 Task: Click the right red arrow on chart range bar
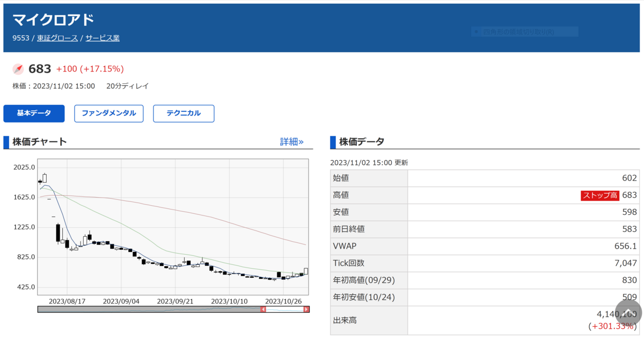click(306, 309)
